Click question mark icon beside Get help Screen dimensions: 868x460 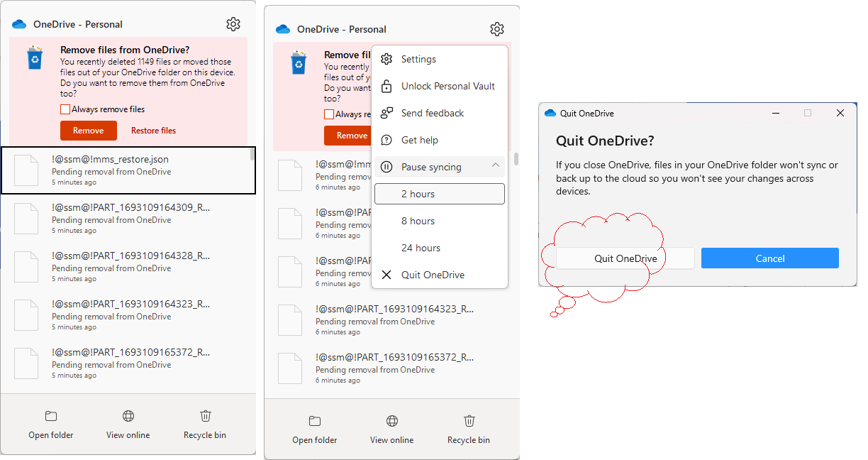point(386,140)
